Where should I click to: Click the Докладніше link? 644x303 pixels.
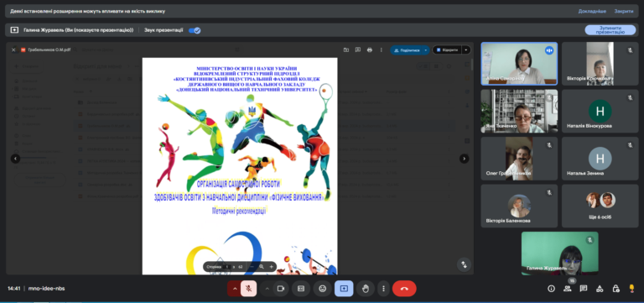[592, 11]
